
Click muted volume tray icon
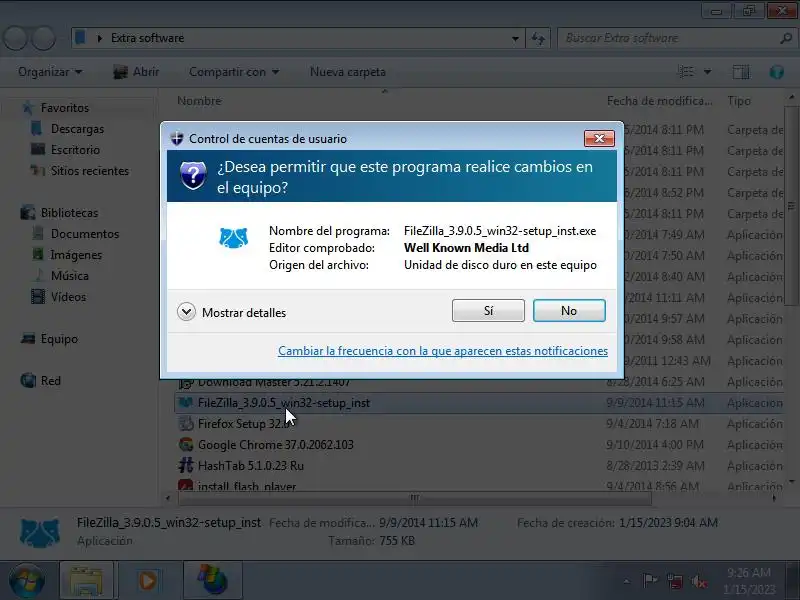click(698, 581)
